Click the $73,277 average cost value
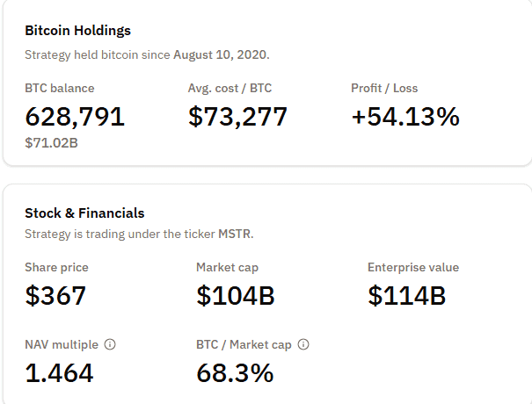This screenshot has width=532, height=404. (237, 117)
